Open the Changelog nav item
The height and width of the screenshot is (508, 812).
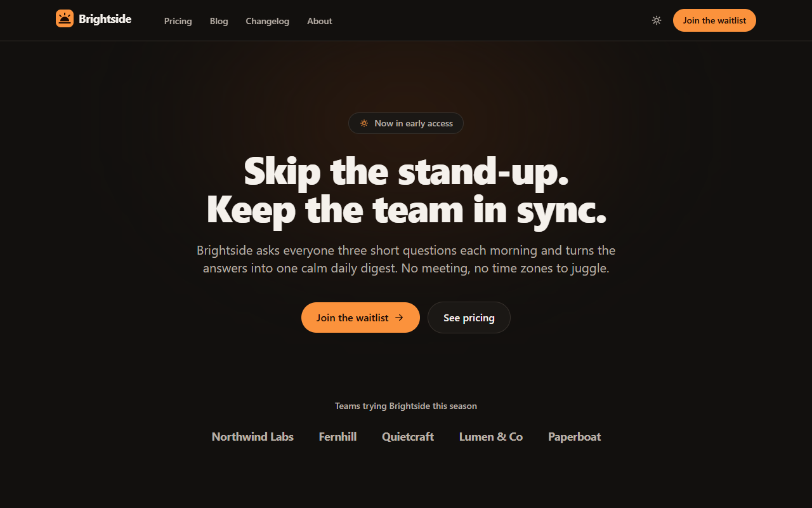268,21
